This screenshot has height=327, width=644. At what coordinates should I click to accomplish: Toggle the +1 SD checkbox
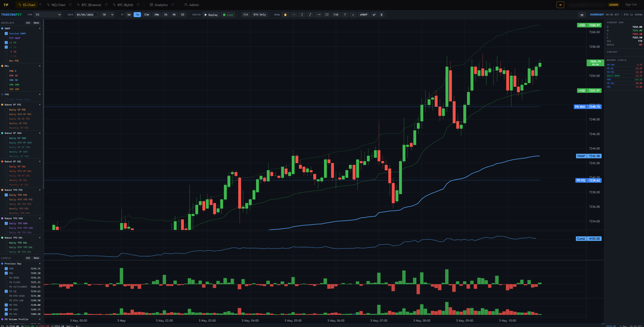[6, 42]
